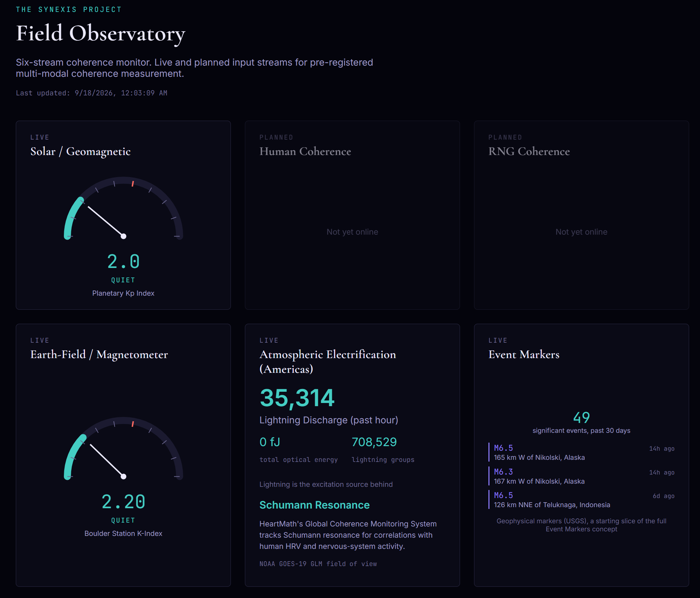
Task: Select Atmospheric Electrification (Americas) title
Action: pyautogui.click(x=327, y=362)
